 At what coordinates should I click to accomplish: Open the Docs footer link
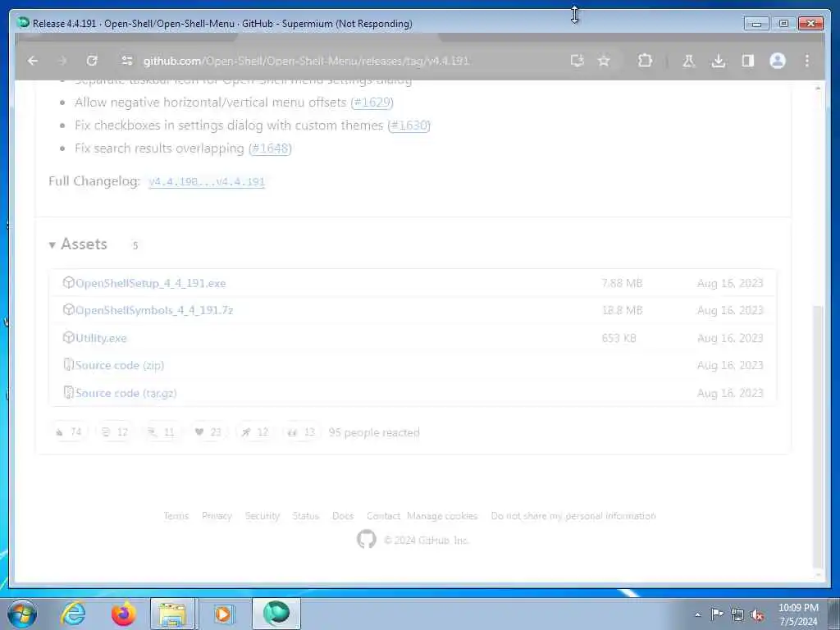[x=343, y=516]
